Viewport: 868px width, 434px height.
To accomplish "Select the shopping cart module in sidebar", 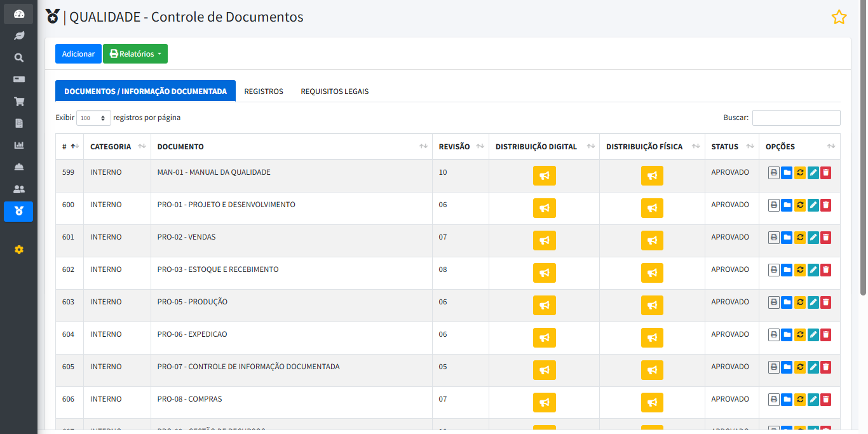I will point(18,101).
